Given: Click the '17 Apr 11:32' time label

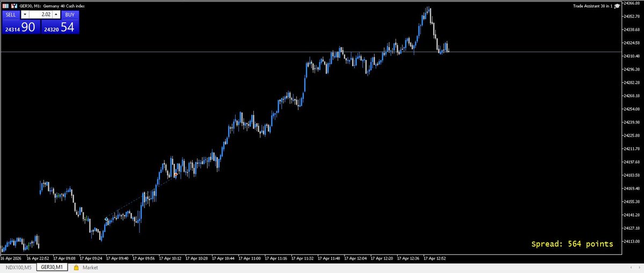Looking at the screenshot, I should [x=303, y=258].
